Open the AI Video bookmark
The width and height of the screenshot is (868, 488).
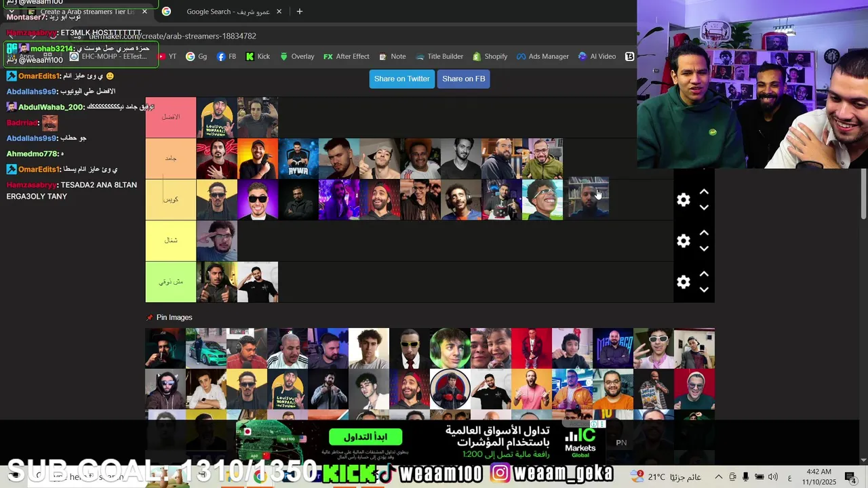click(x=597, y=56)
